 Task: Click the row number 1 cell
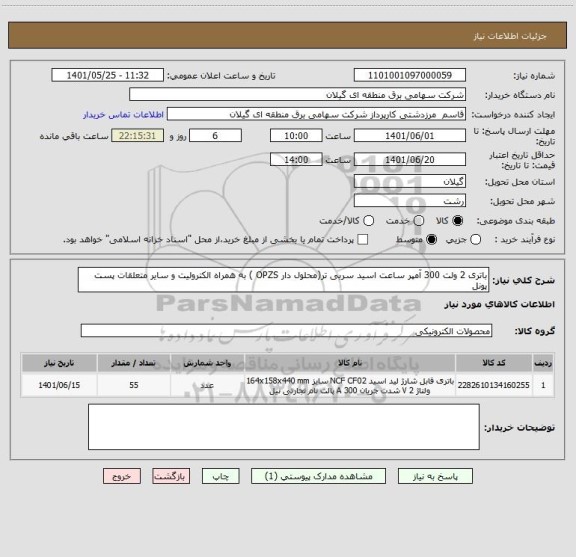543,385
